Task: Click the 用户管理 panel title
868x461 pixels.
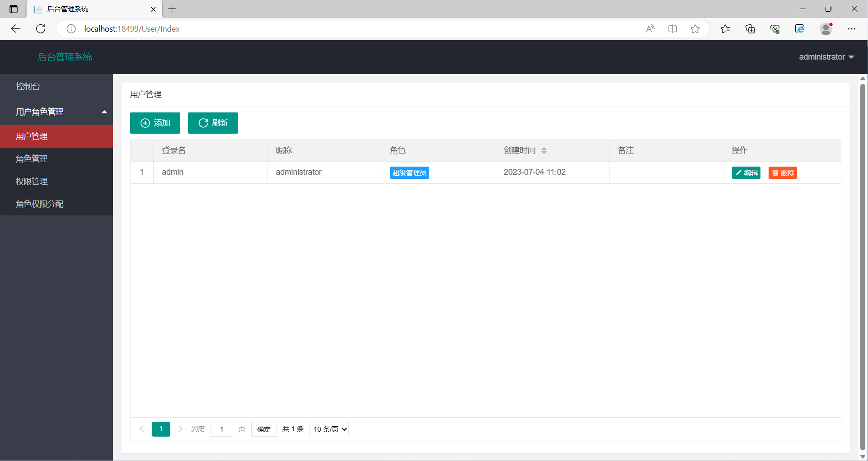Action: (146, 94)
